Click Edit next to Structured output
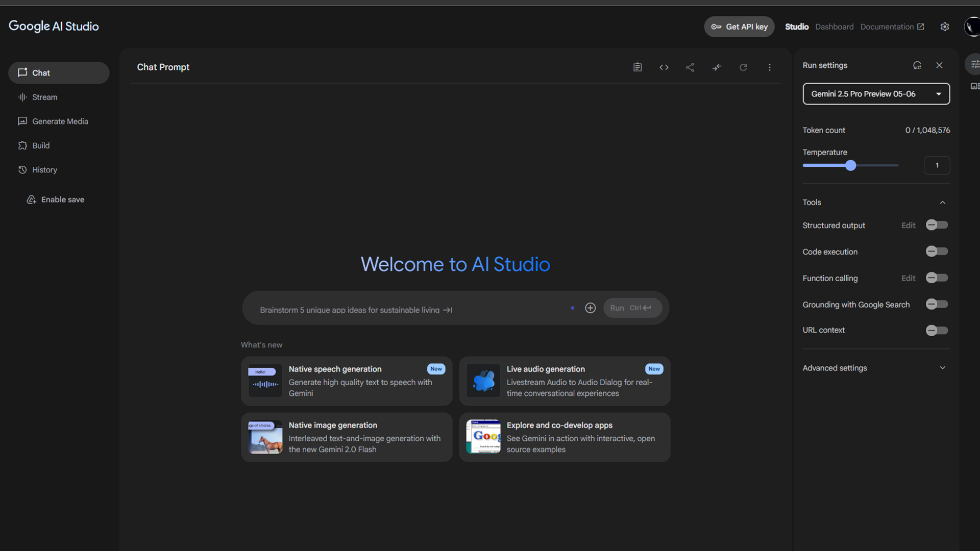The width and height of the screenshot is (980, 551). 908,225
